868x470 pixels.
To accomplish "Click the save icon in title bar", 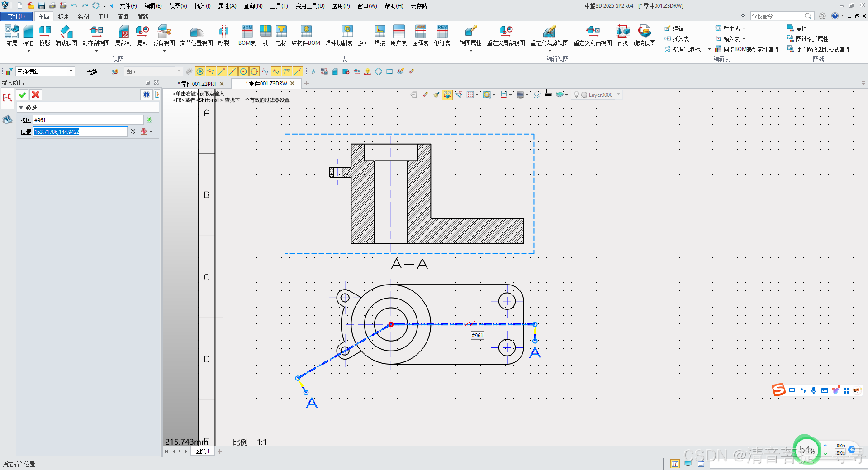I will coord(42,5).
